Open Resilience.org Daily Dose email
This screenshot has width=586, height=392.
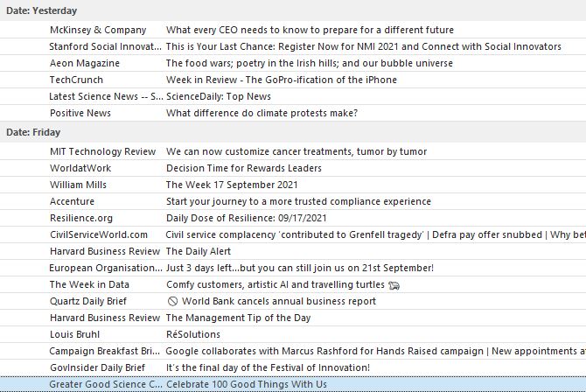click(246, 218)
